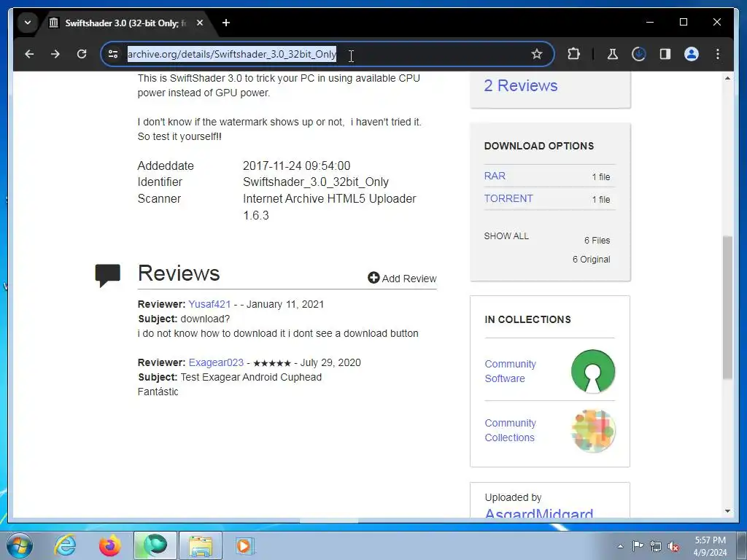
Task: Open the downloads indicator icon
Action: (x=638, y=54)
